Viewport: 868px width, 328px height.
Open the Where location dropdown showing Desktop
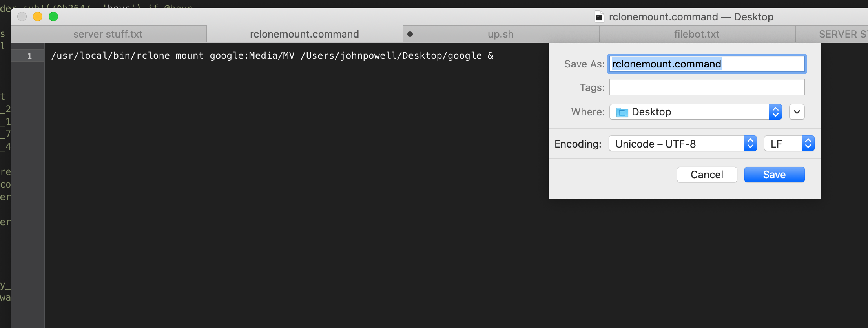695,112
